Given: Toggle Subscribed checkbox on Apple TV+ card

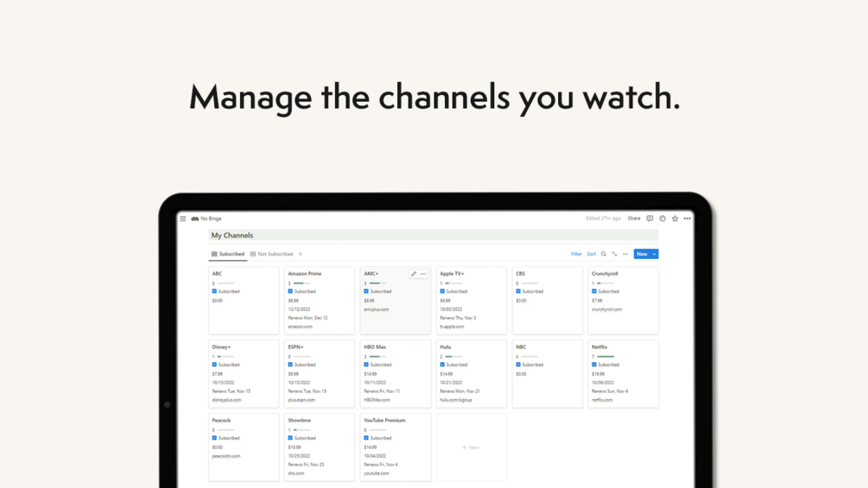Looking at the screenshot, I should click(442, 291).
